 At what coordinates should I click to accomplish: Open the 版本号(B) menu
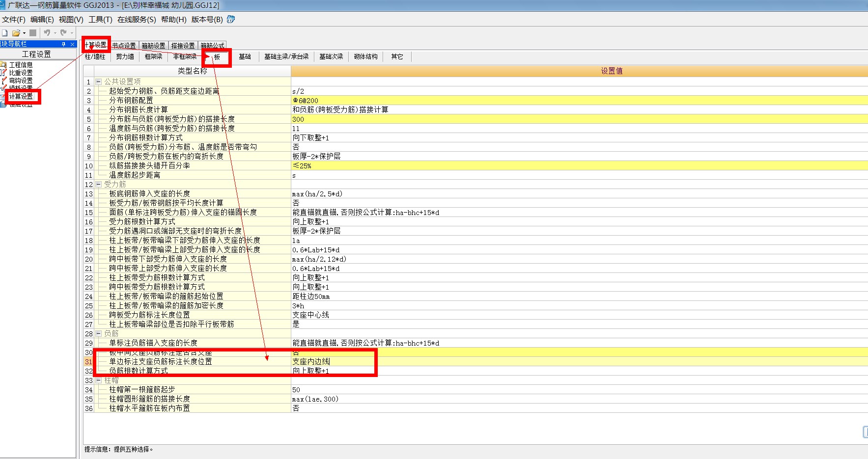(x=207, y=19)
